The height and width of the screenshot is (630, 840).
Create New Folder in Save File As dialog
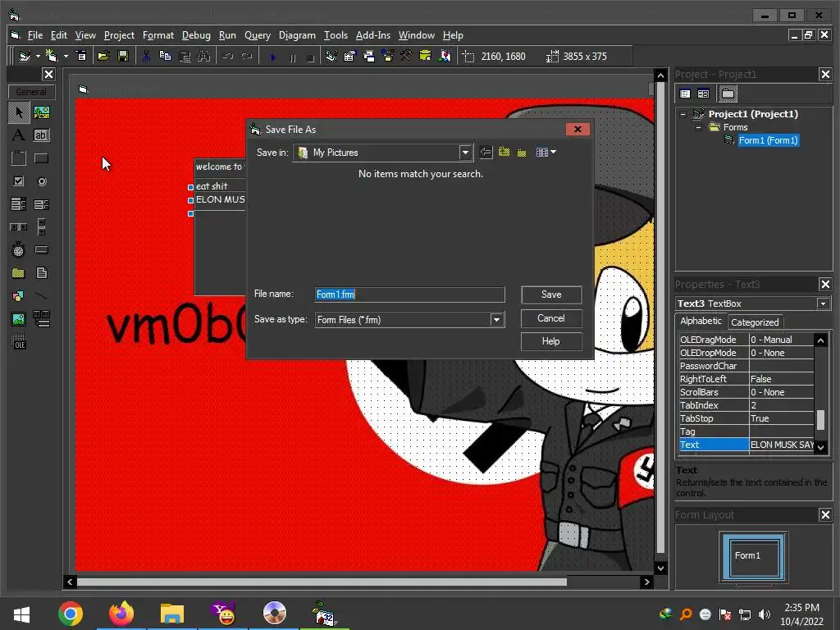coord(522,153)
